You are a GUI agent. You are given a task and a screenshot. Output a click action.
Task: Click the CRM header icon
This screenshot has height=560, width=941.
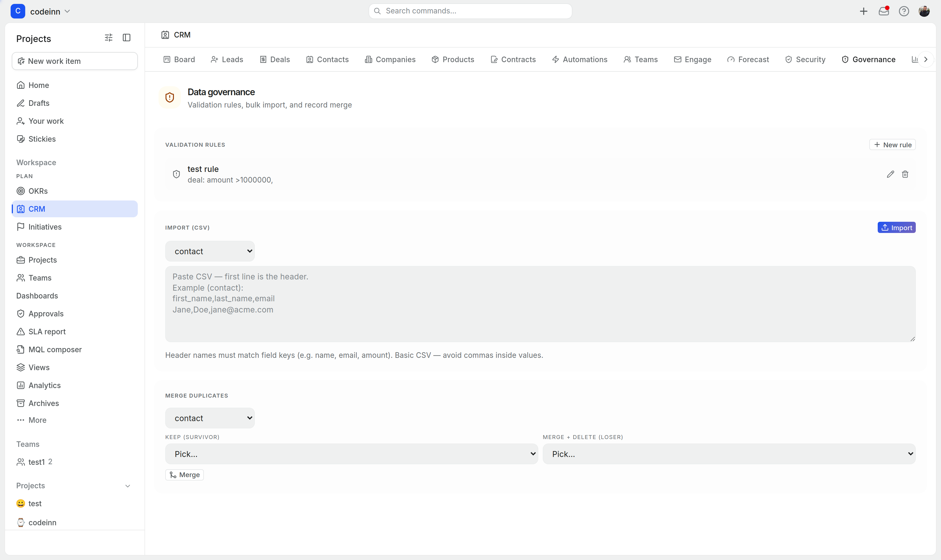pyautogui.click(x=165, y=35)
